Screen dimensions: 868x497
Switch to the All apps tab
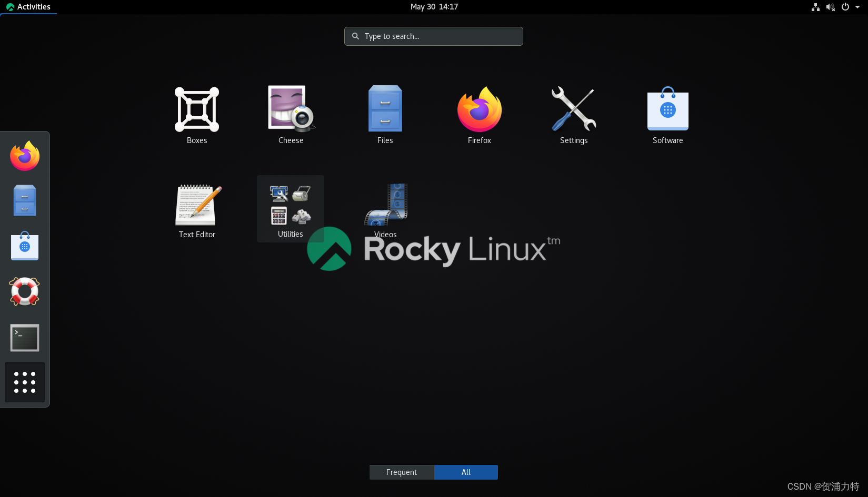(x=466, y=472)
